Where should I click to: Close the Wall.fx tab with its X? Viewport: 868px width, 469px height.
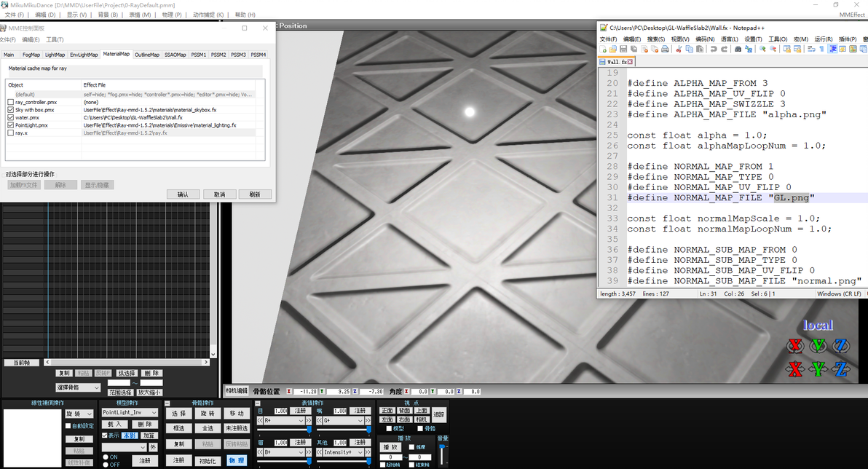tap(631, 62)
